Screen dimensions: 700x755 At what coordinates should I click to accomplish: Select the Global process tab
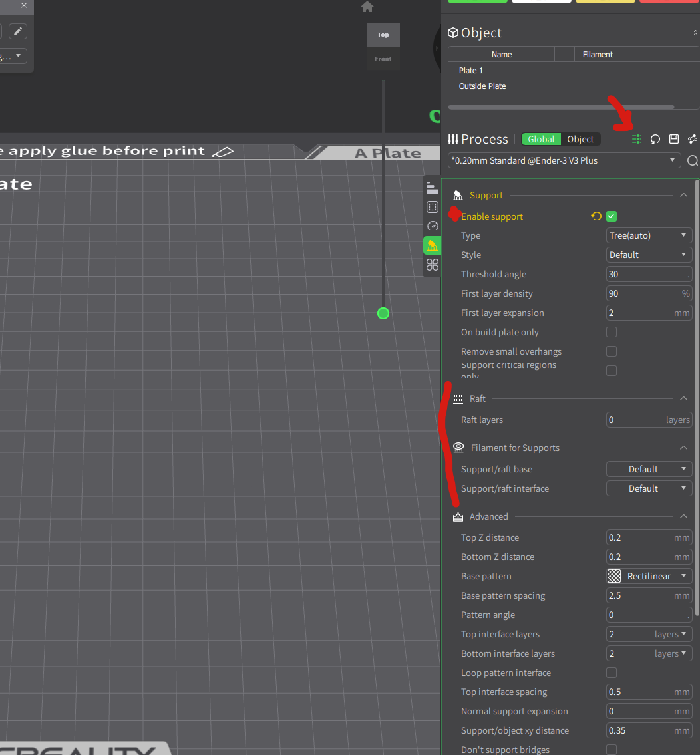coord(541,139)
